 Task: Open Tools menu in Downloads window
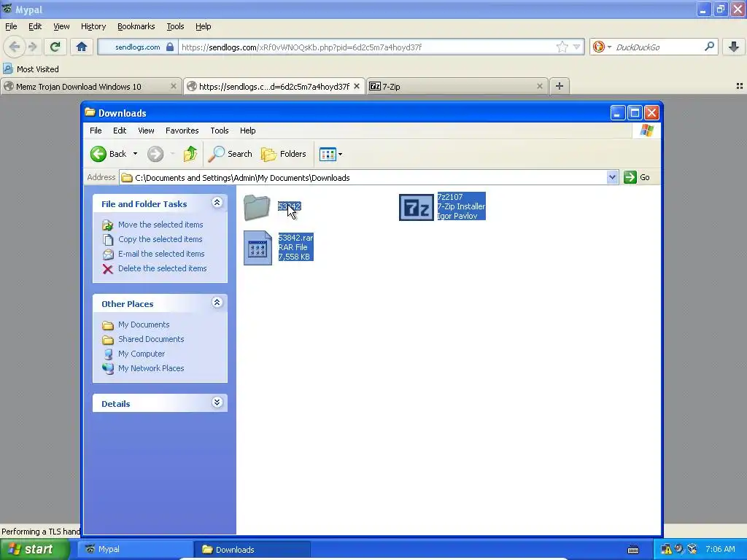219,131
